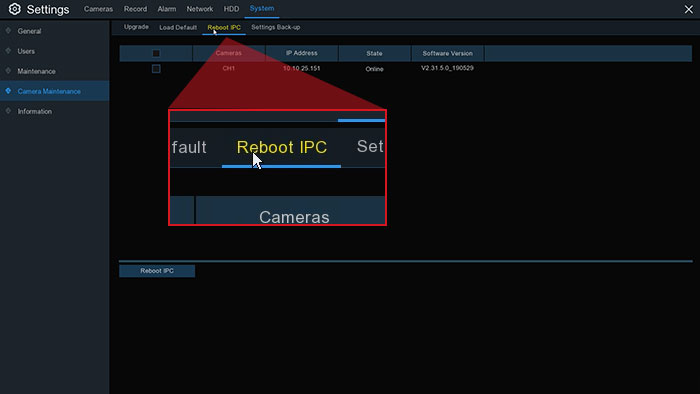Click the V2.31.5.0_190529 version cell

(x=447, y=68)
